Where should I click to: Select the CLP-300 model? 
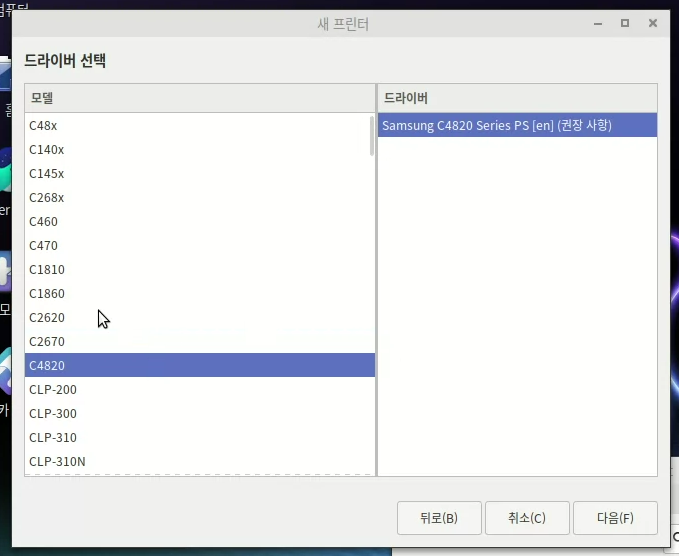(x=200, y=414)
